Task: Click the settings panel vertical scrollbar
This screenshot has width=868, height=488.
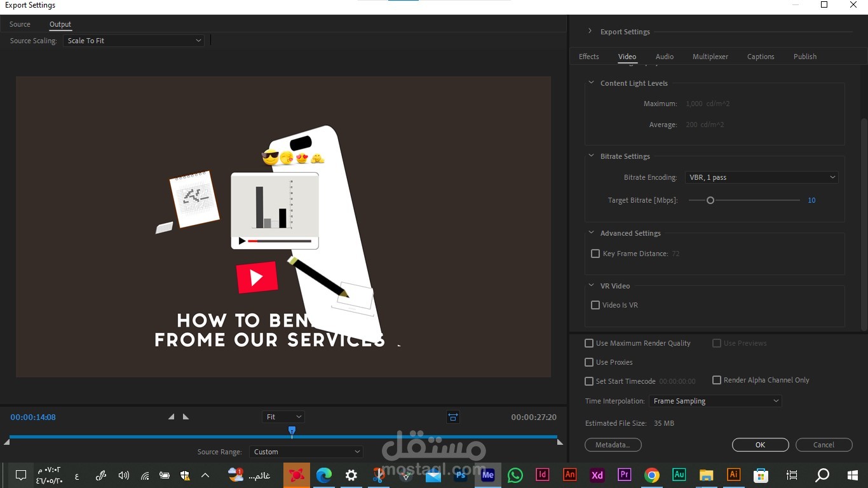Action: [864, 224]
